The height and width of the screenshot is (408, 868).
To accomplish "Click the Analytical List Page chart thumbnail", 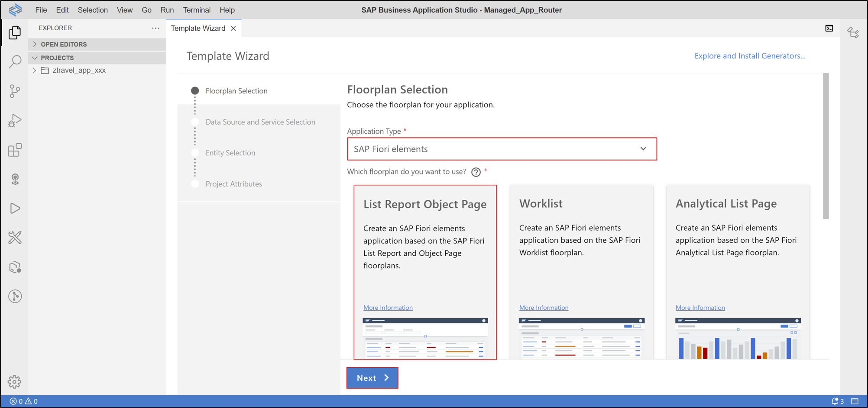I will tap(738, 338).
